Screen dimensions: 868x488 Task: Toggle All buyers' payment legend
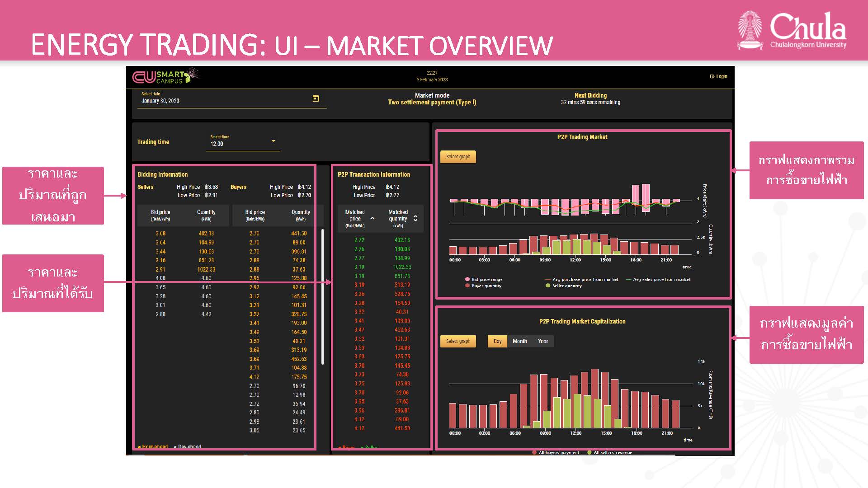(x=535, y=452)
